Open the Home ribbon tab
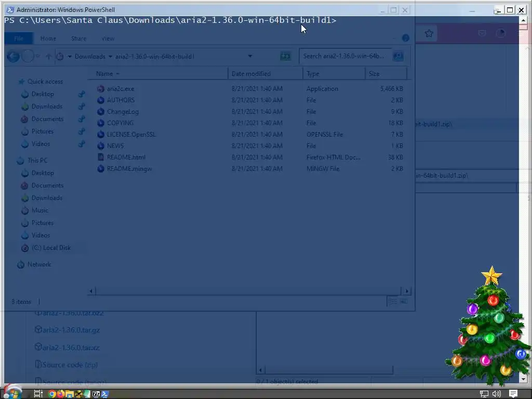 (x=48, y=38)
